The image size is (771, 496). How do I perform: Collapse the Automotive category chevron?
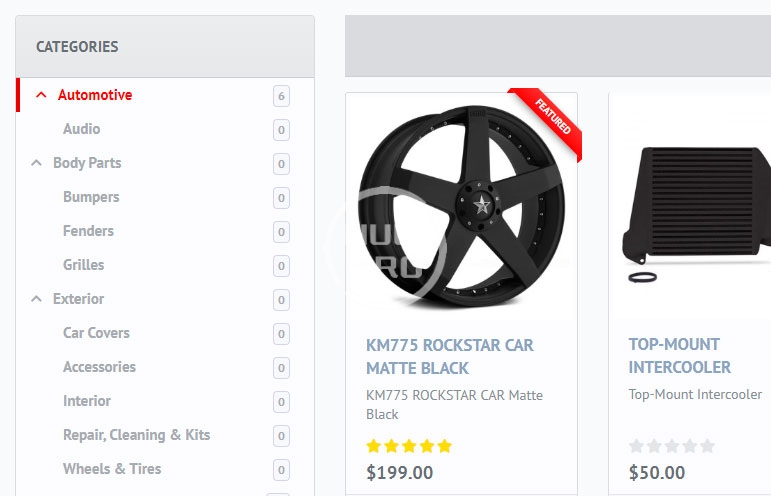[x=41, y=95]
